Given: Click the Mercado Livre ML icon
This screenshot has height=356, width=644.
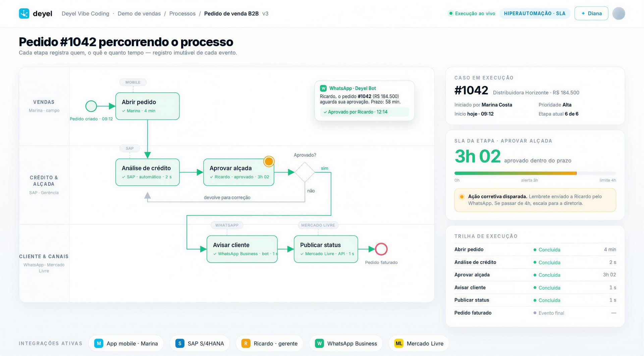Looking at the screenshot, I should click(399, 343).
